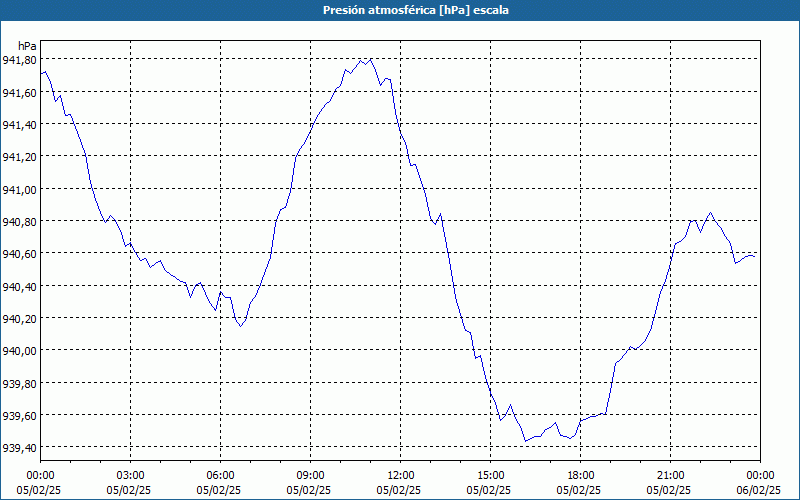The width and height of the screenshot is (800, 500).
Task: Select the 06:00 time label
Action: [220, 475]
